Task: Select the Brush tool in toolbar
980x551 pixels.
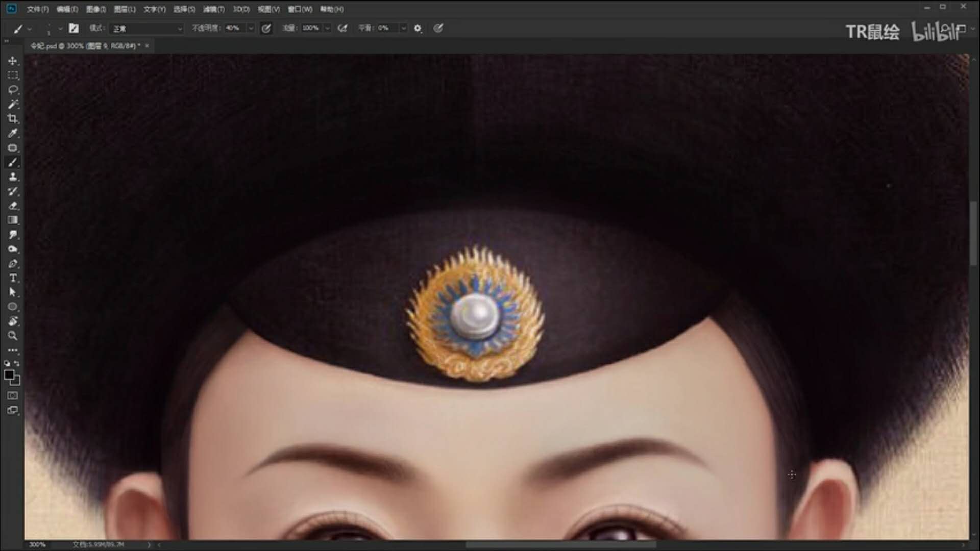Action: [13, 162]
